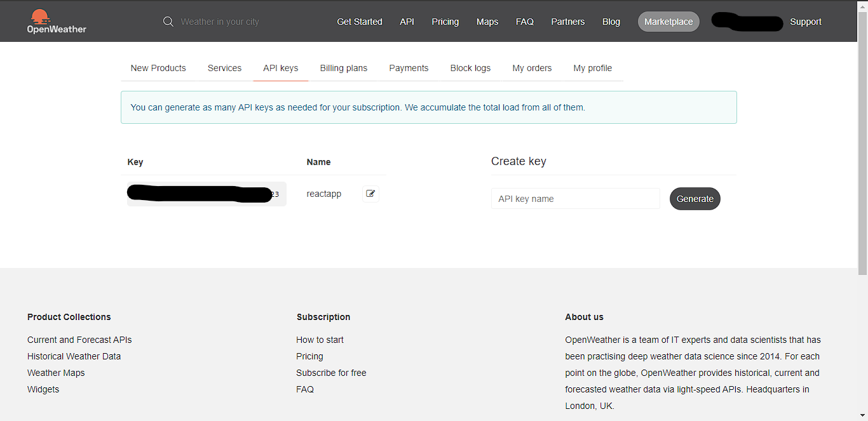
Task: Visit the Partners page
Action: (x=568, y=22)
